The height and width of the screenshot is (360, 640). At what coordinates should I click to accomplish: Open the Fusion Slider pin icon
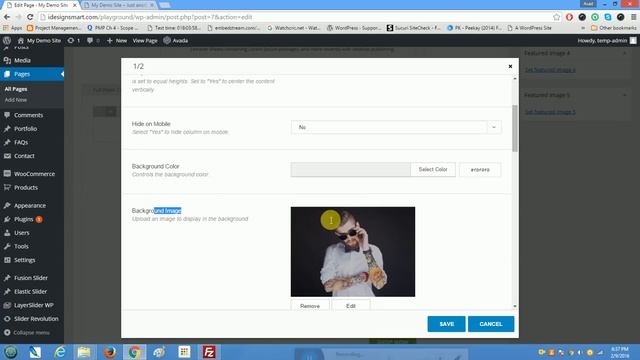pos(7,278)
